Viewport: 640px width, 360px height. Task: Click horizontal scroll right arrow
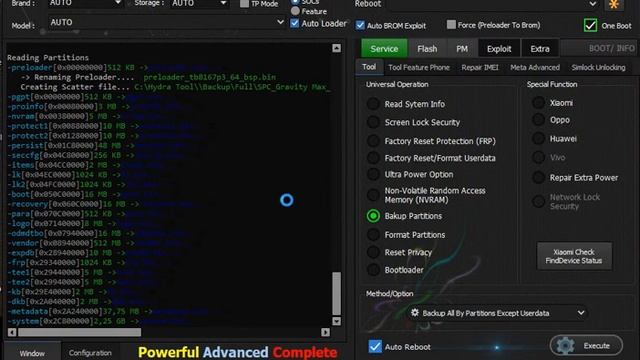point(325,332)
